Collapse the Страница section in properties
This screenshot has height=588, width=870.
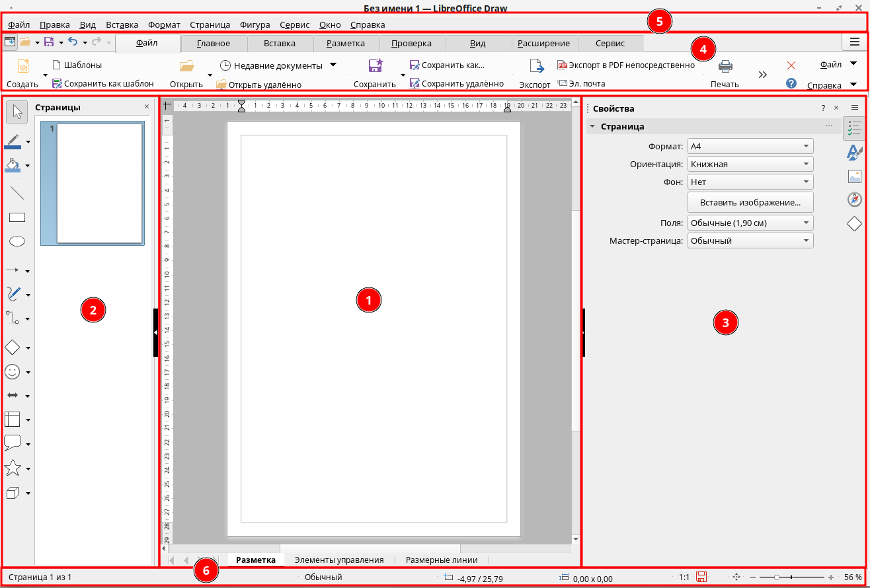click(593, 126)
